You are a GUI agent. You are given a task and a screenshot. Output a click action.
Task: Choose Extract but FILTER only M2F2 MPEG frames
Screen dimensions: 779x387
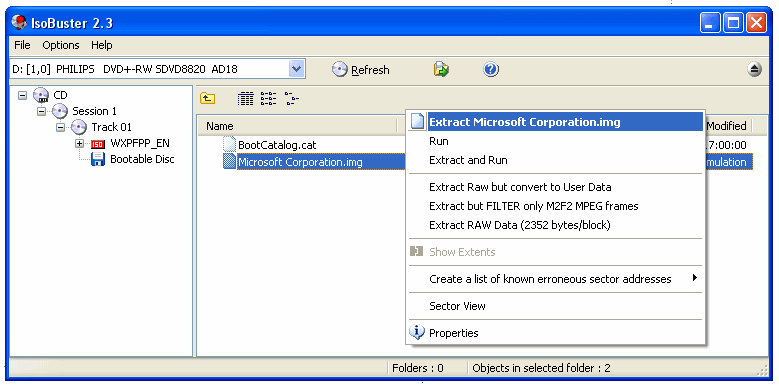pos(556,206)
